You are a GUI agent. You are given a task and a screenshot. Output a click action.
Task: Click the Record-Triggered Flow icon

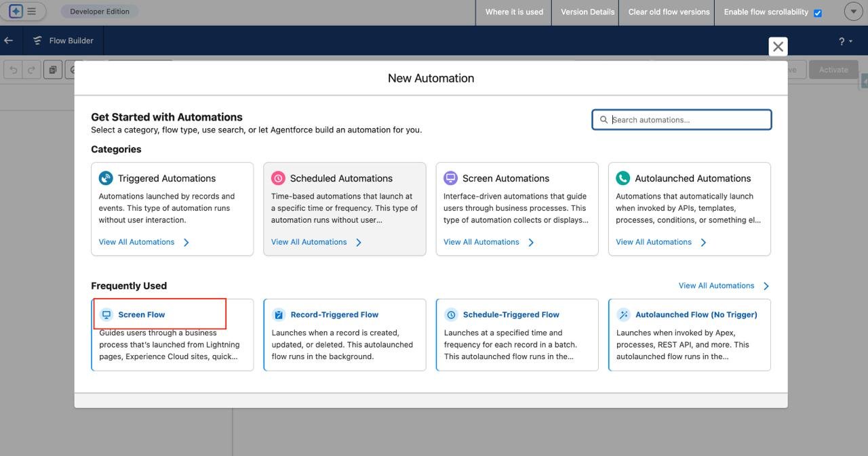(x=278, y=314)
